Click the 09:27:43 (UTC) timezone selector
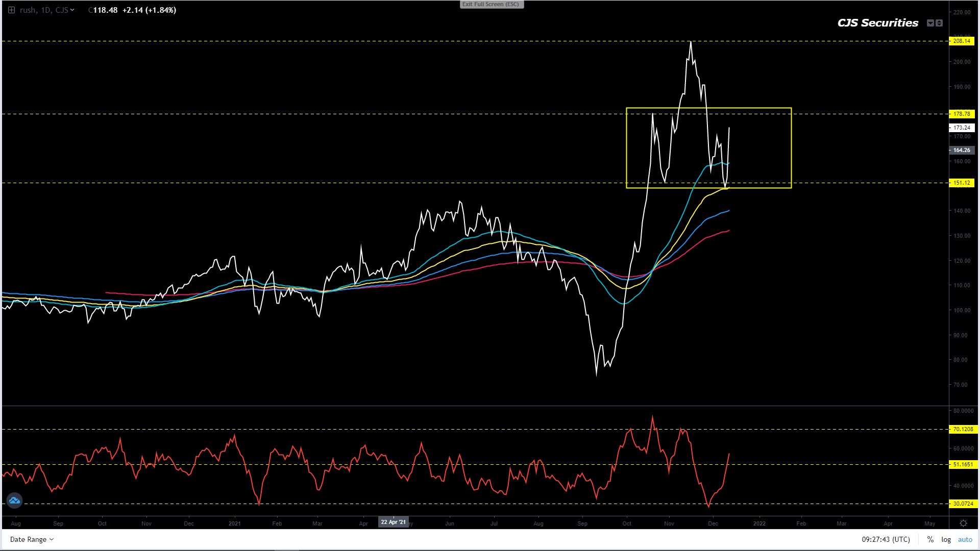This screenshot has width=980, height=551. (886, 539)
